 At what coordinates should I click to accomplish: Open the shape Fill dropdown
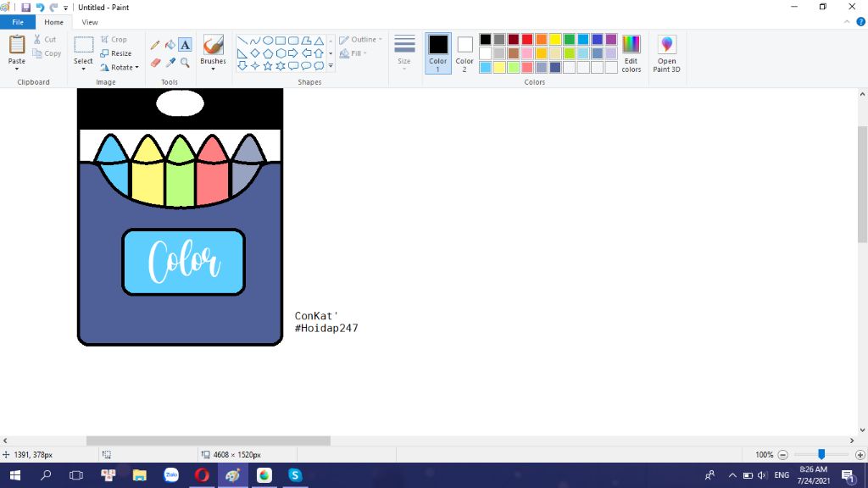(x=353, y=53)
